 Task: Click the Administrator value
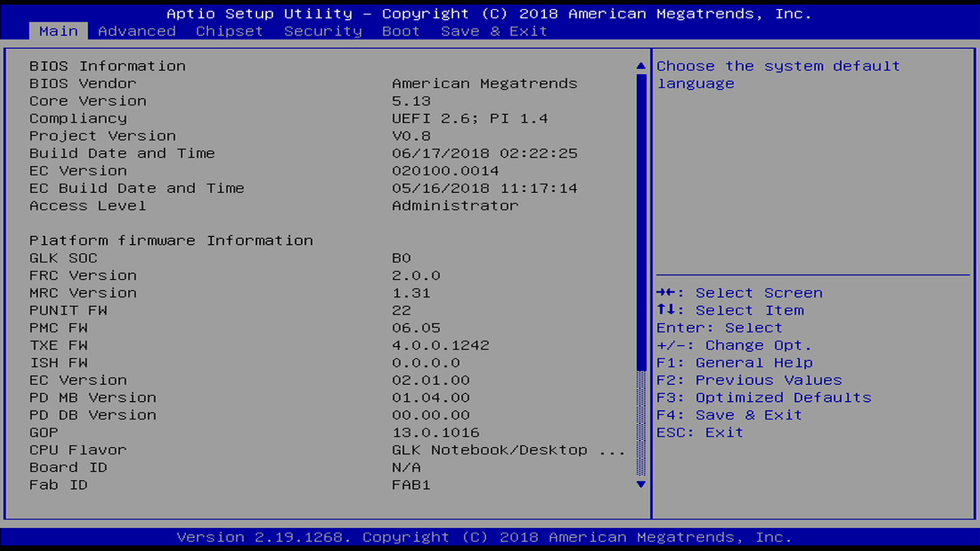tap(456, 206)
